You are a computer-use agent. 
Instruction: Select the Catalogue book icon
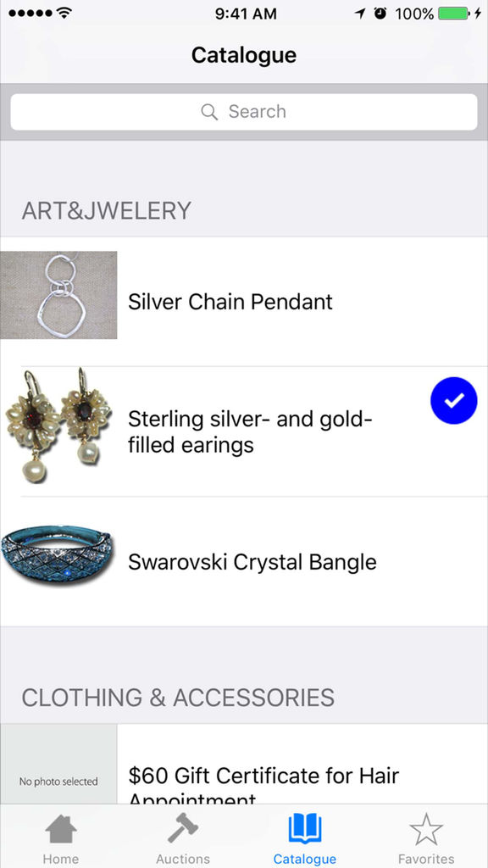[x=305, y=829]
